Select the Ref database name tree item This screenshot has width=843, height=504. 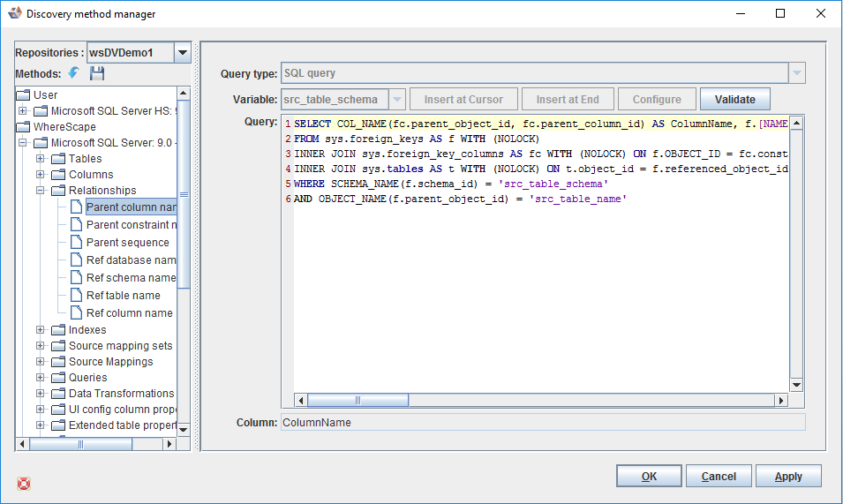[x=131, y=260]
